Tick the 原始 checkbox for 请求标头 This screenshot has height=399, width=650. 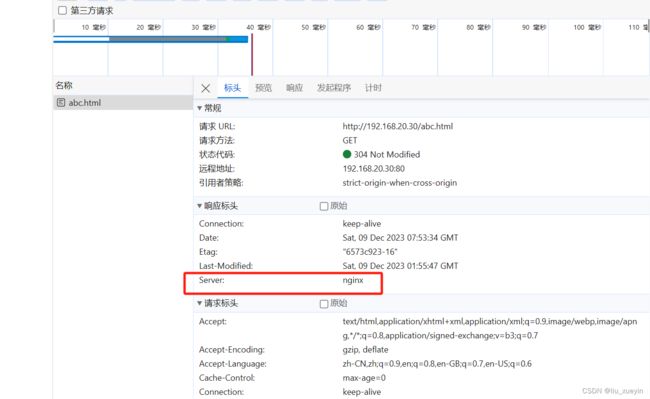324,304
